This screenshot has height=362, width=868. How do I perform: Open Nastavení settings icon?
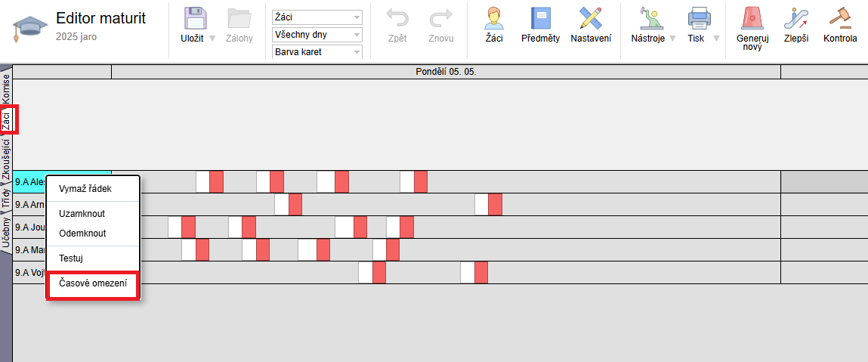click(591, 19)
